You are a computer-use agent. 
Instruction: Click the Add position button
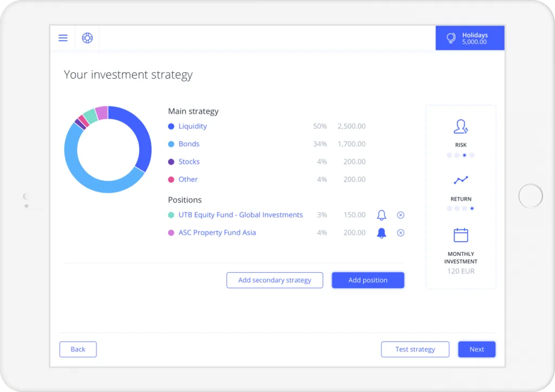click(x=368, y=280)
